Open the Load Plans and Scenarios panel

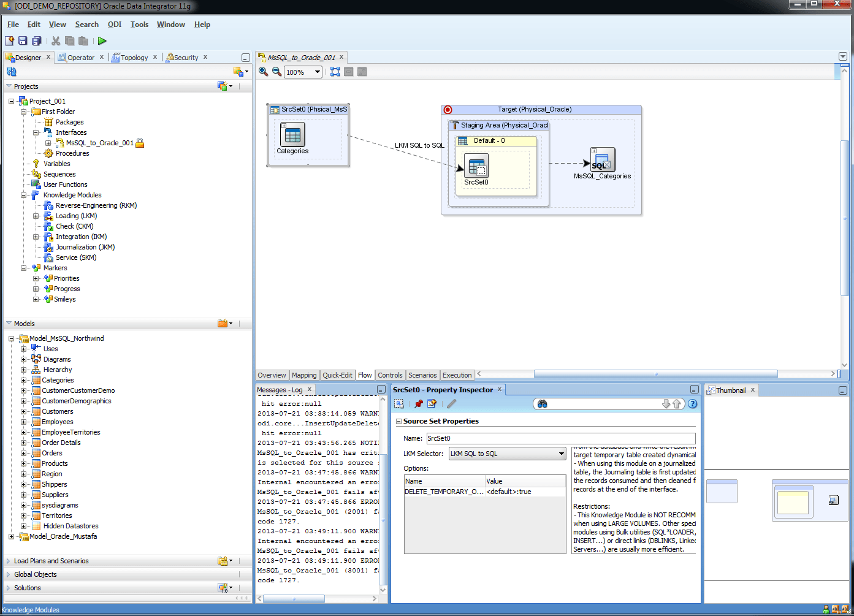click(51, 560)
